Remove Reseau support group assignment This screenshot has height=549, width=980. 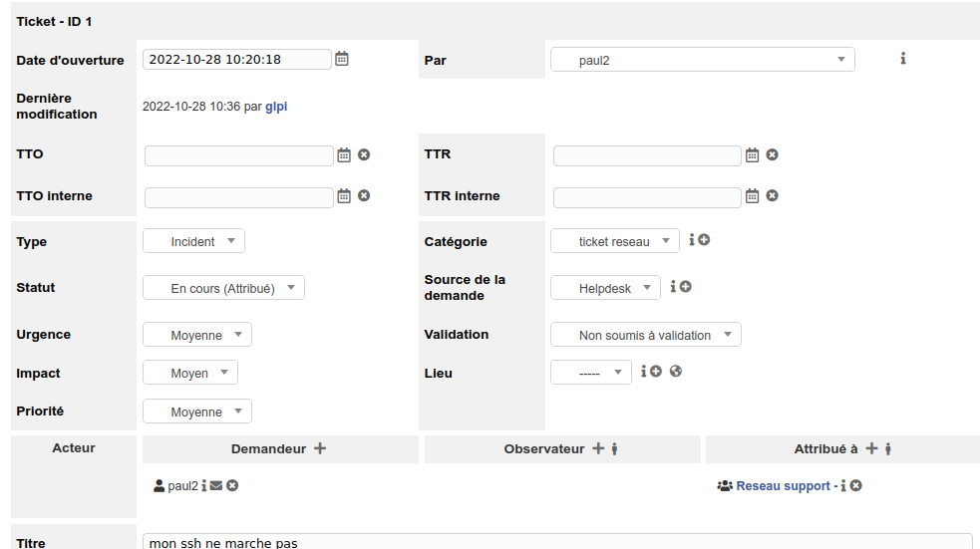click(856, 486)
